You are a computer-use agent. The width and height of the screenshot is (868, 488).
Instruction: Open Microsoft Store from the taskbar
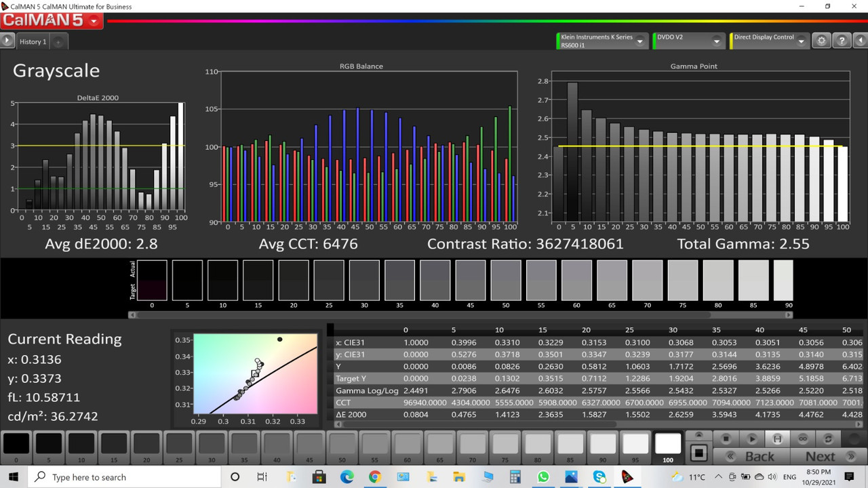click(319, 477)
